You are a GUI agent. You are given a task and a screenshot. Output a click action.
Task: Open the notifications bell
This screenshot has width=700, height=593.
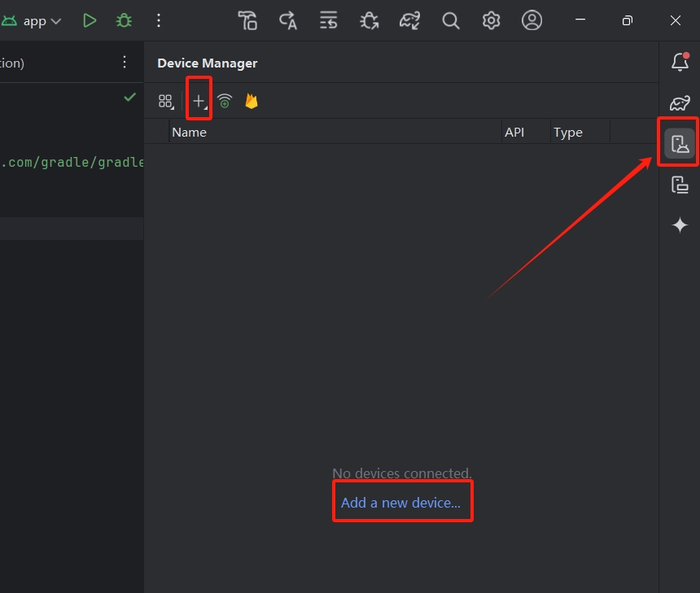680,62
